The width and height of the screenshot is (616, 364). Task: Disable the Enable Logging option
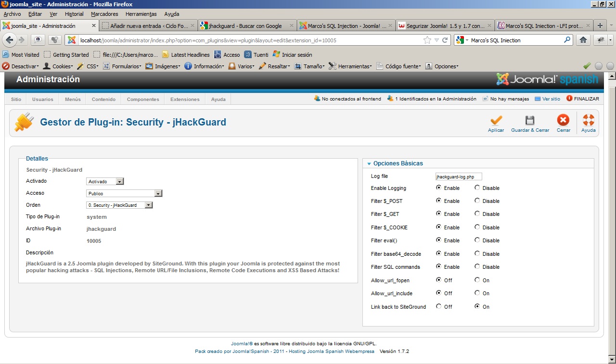point(477,188)
